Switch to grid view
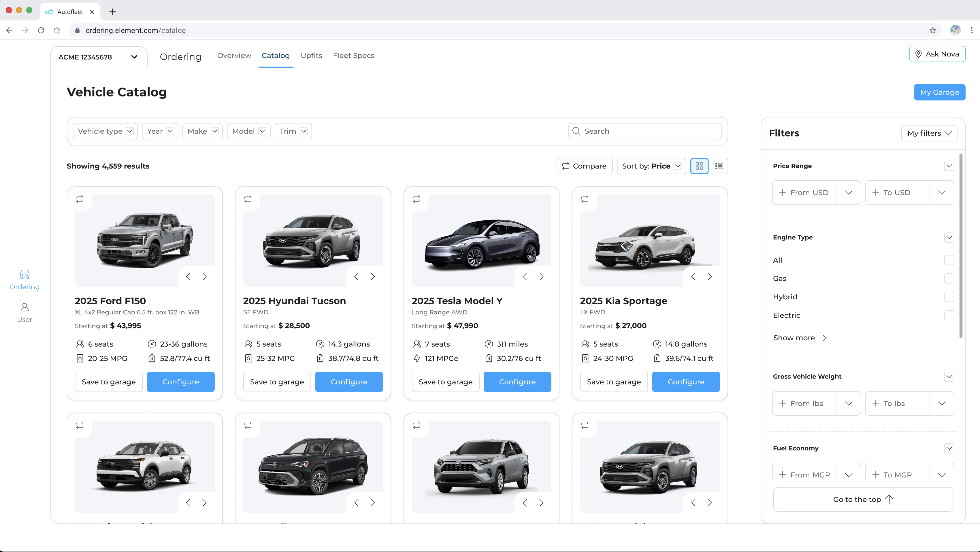Viewport: 980px width, 552px height. (x=699, y=166)
